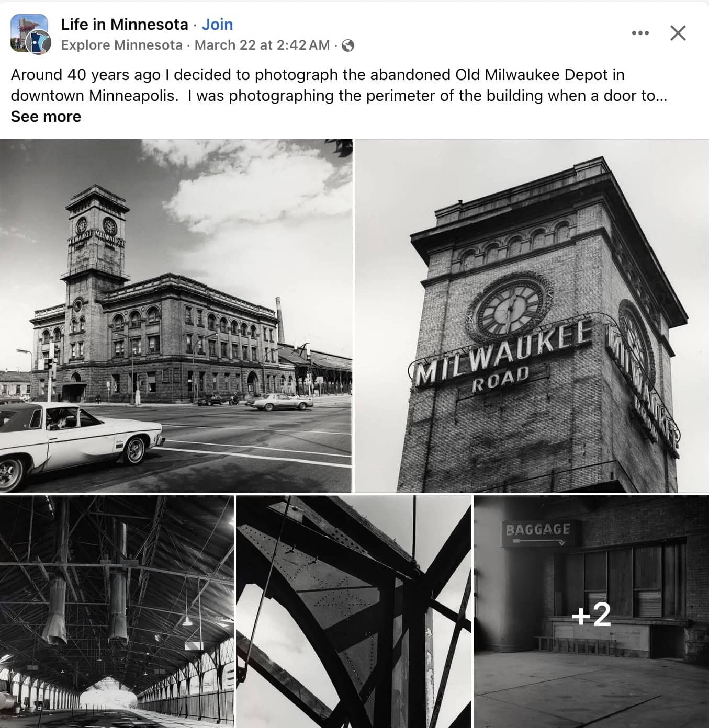Viewport: 709px width, 728px height.
Task: Close the post with the X icon
Action: [678, 33]
